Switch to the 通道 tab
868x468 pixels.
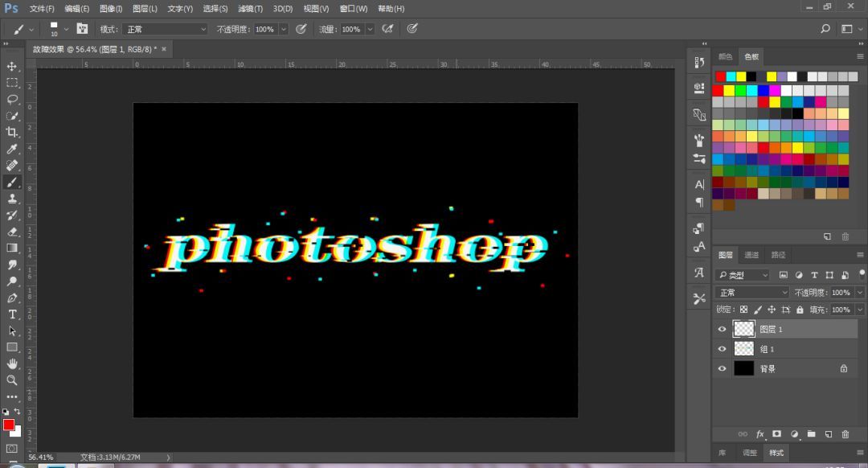click(751, 255)
